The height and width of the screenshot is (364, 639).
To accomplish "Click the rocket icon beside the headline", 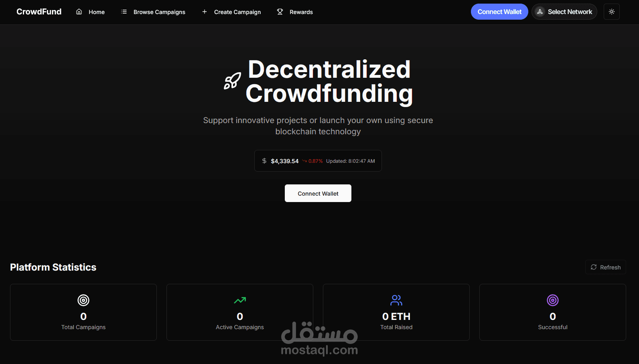I will click(x=232, y=81).
